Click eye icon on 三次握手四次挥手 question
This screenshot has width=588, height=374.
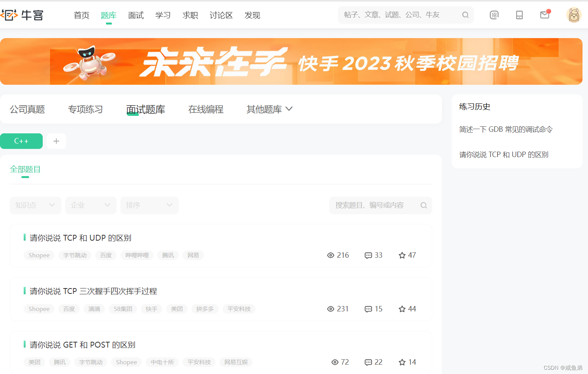[331, 309]
